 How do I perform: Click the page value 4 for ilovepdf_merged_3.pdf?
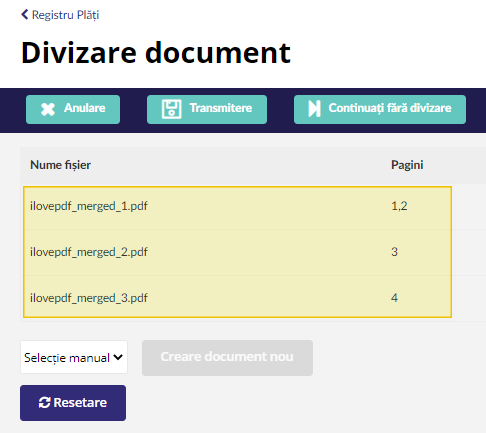(394, 298)
